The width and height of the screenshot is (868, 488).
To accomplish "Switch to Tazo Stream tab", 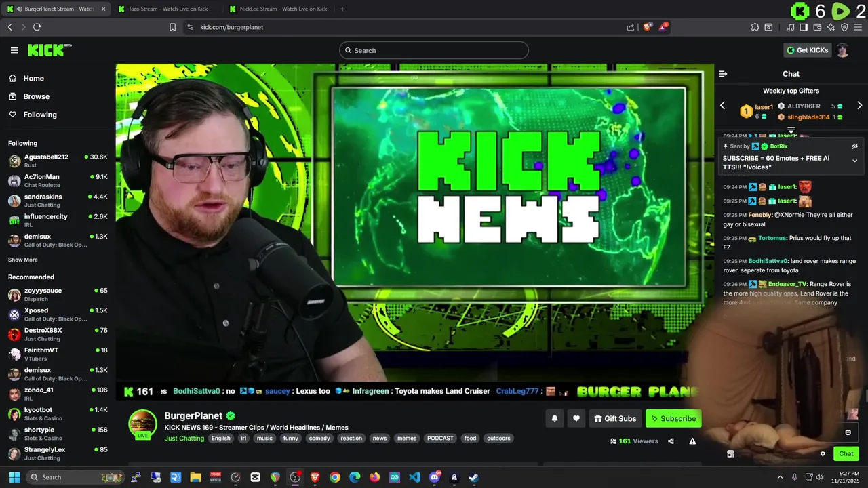I will tap(167, 9).
